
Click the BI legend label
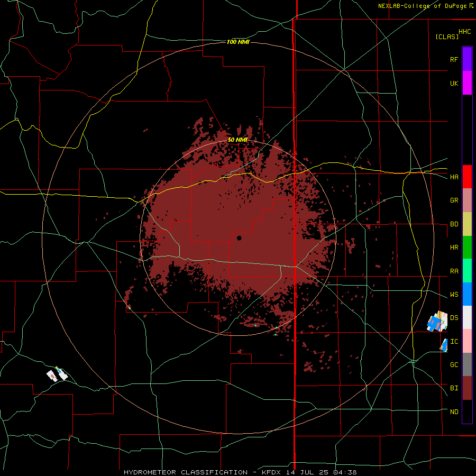coord(454,388)
